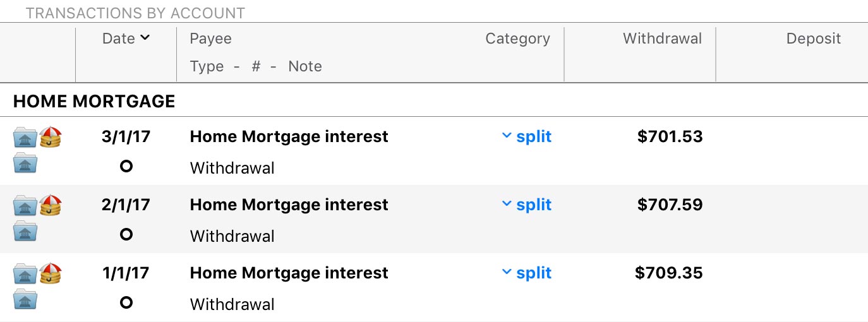This screenshot has height=322, width=868.
Task: Click the coins umbrella icon on 1/1/17 row
Action: tap(50, 274)
